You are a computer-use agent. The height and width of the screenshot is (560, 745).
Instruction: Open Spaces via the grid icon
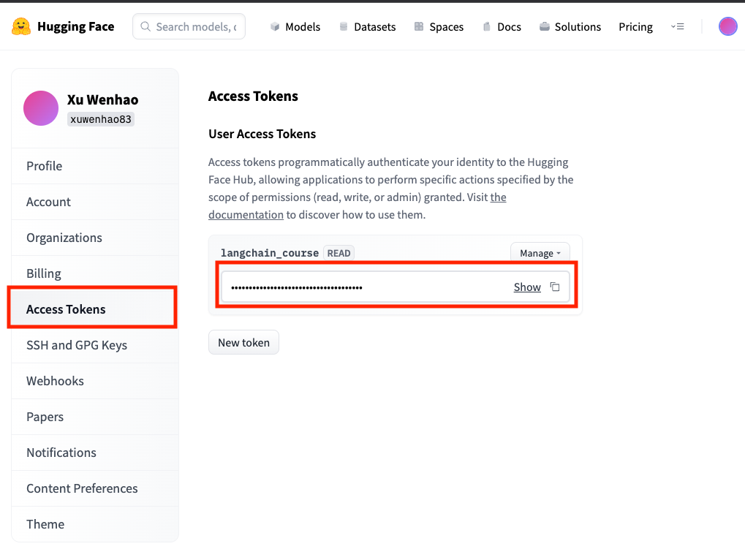[419, 27]
